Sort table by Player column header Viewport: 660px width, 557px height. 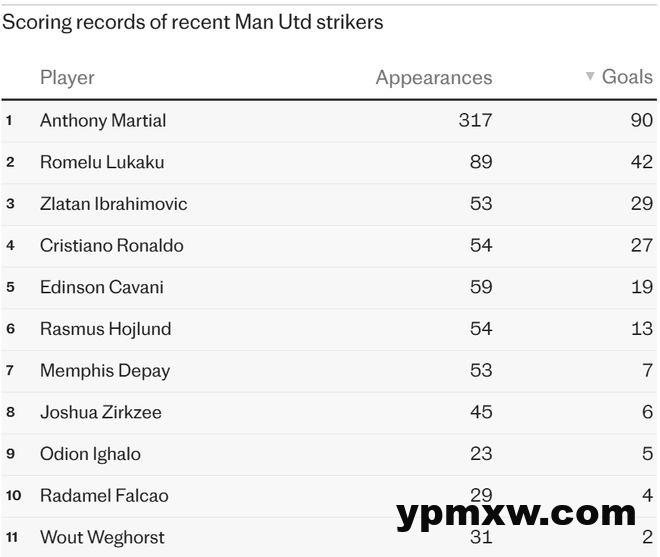click(x=67, y=78)
